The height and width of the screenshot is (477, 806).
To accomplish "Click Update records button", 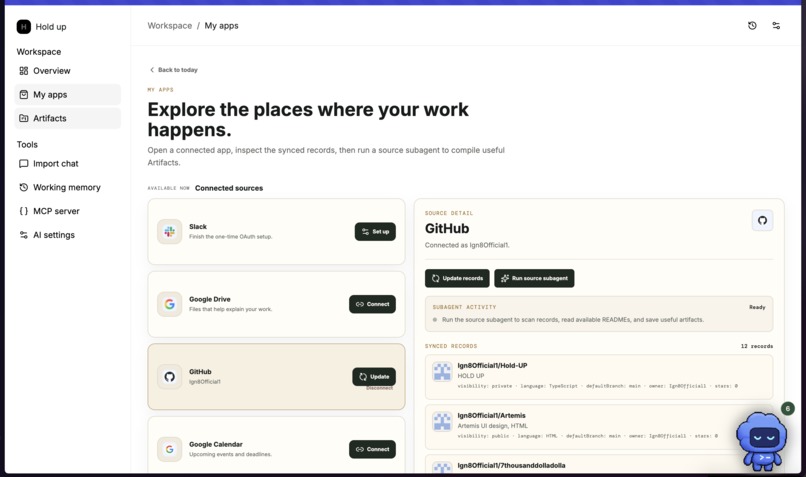I will (x=457, y=278).
